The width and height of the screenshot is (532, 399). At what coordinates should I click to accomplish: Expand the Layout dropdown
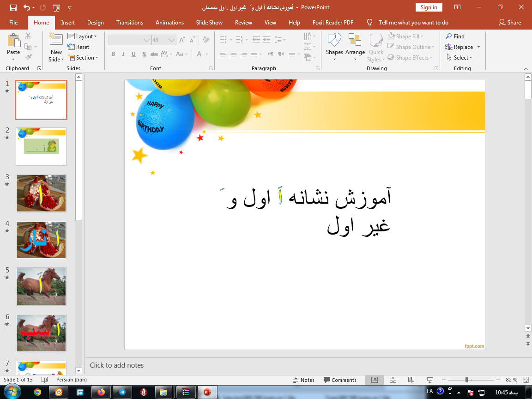click(82, 36)
